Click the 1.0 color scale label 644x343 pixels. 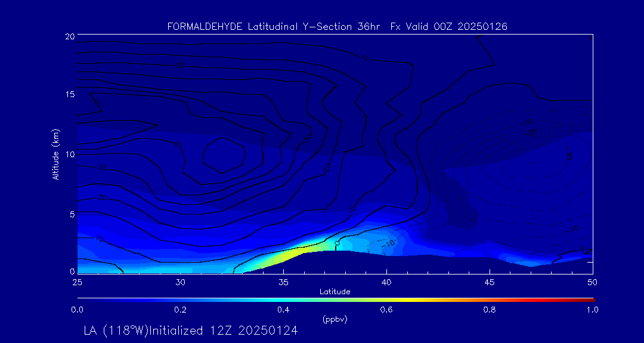pyautogui.click(x=592, y=310)
